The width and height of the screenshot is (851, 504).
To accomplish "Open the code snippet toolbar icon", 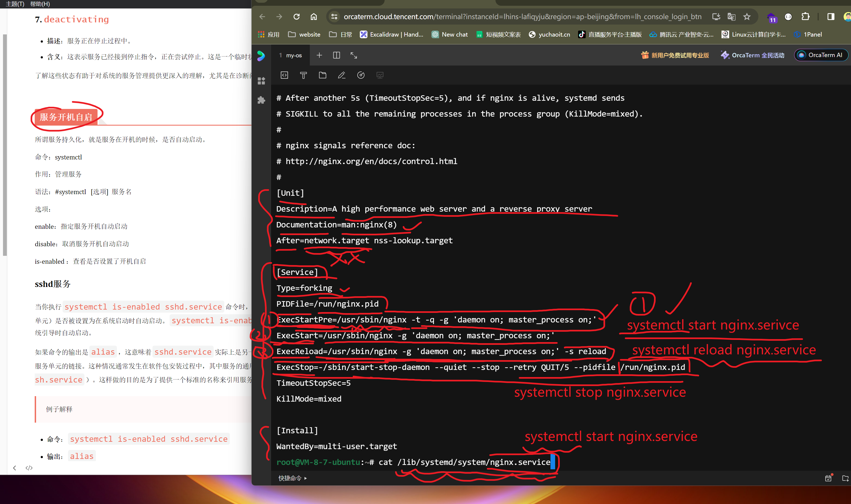I will 284,75.
